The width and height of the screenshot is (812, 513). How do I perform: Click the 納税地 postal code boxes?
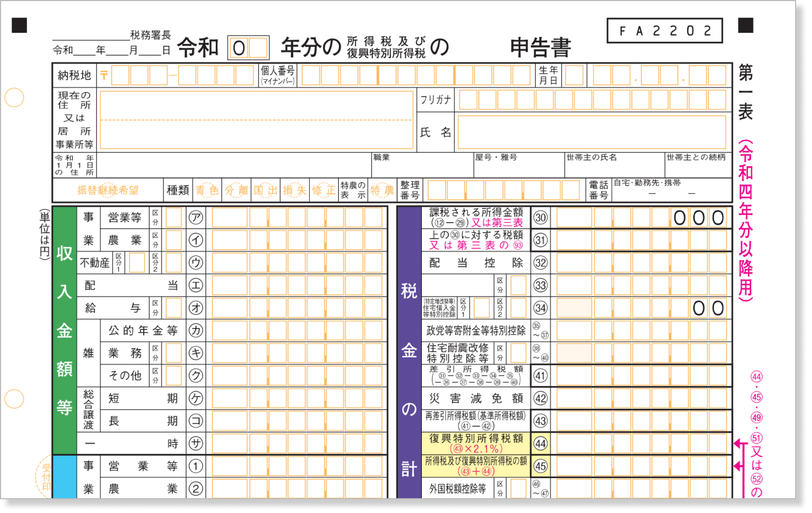(x=183, y=76)
